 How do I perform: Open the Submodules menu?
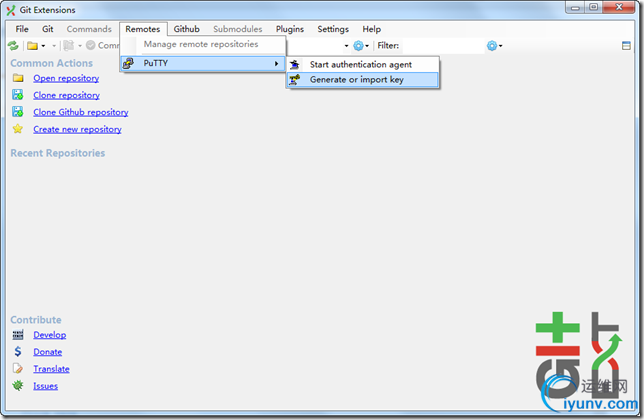[x=238, y=29]
